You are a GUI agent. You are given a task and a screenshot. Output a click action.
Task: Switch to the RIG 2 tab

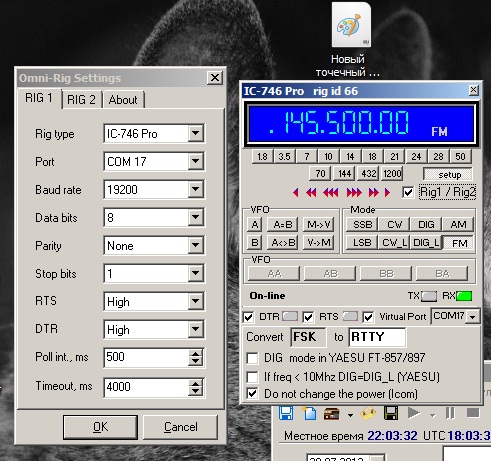tap(81, 100)
